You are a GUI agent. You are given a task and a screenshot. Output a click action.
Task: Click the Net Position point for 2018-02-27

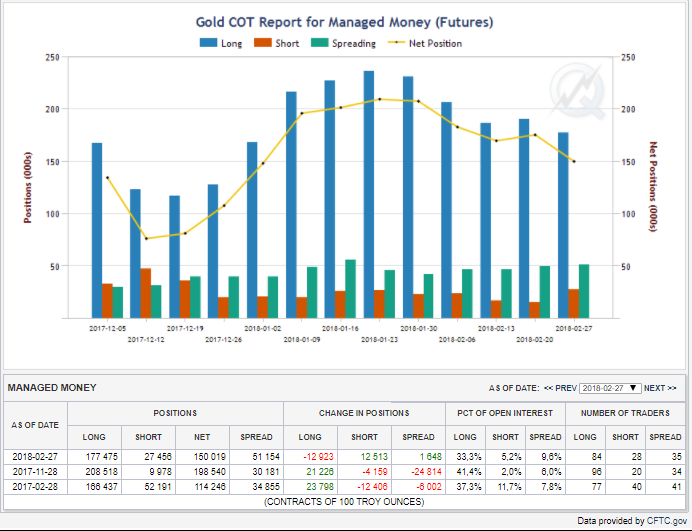tap(574, 162)
